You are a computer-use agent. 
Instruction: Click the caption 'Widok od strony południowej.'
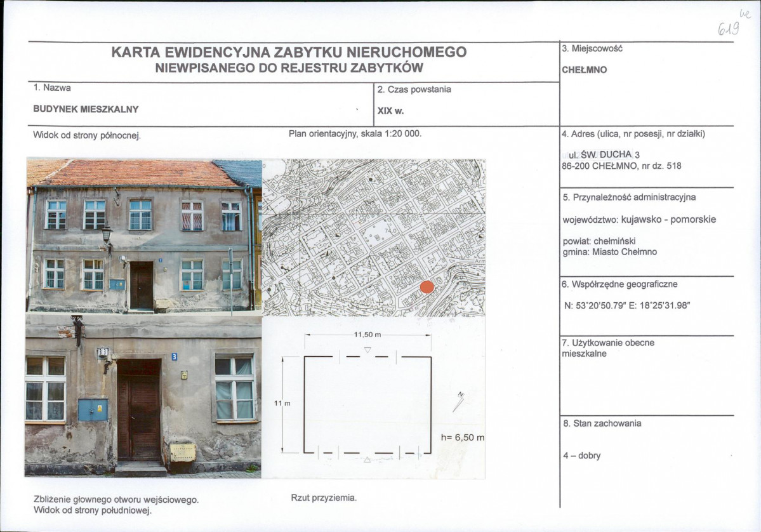[93, 510]
